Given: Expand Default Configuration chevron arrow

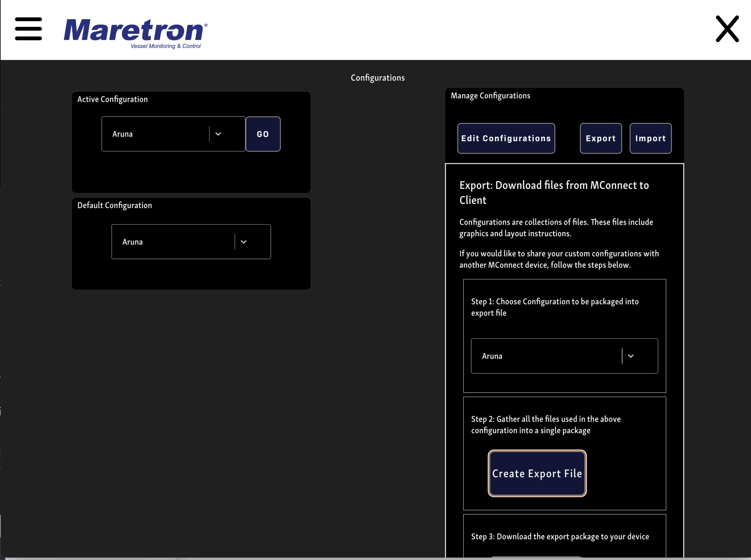Looking at the screenshot, I should (244, 242).
